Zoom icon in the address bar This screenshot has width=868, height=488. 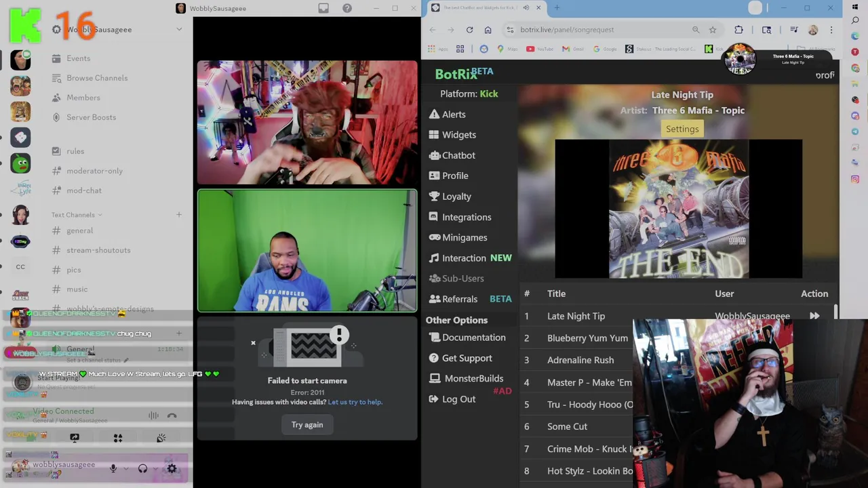click(696, 30)
